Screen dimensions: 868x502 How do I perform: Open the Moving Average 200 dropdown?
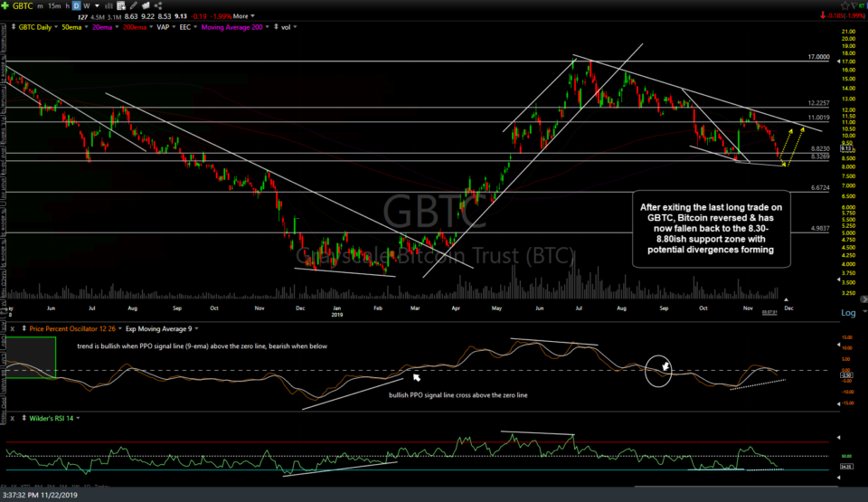(x=268, y=26)
